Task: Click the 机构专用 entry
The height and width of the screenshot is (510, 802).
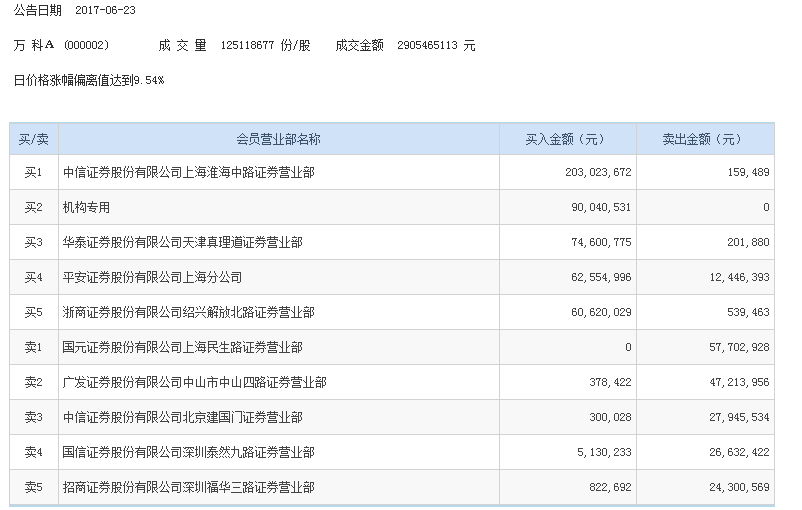Action: pyautogui.click(x=86, y=207)
